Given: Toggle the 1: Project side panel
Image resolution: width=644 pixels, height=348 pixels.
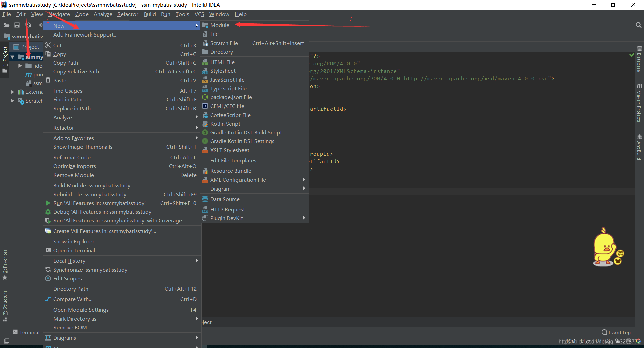Looking at the screenshot, I should coord(5,60).
